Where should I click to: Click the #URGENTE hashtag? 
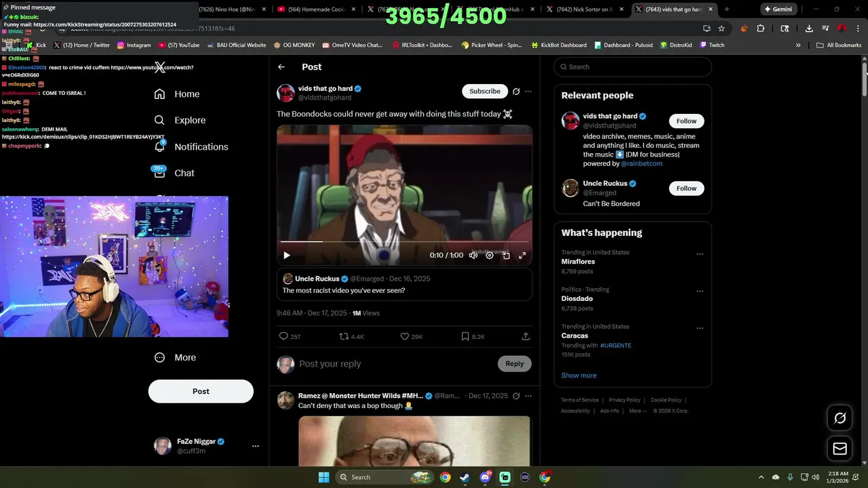pyautogui.click(x=616, y=346)
